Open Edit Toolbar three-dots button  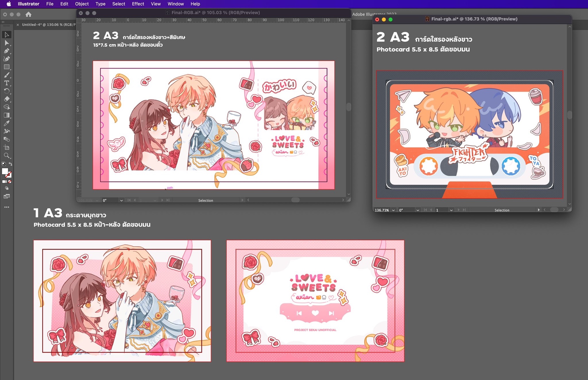coord(6,207)
